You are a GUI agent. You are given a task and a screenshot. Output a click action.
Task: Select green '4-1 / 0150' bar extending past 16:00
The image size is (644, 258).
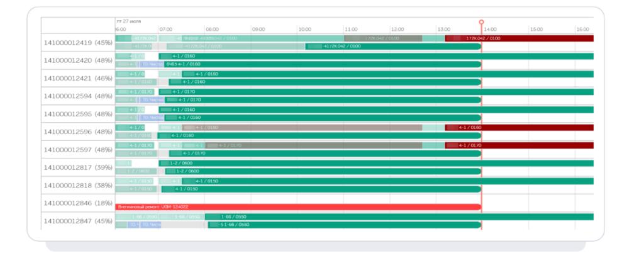[387, 181]
